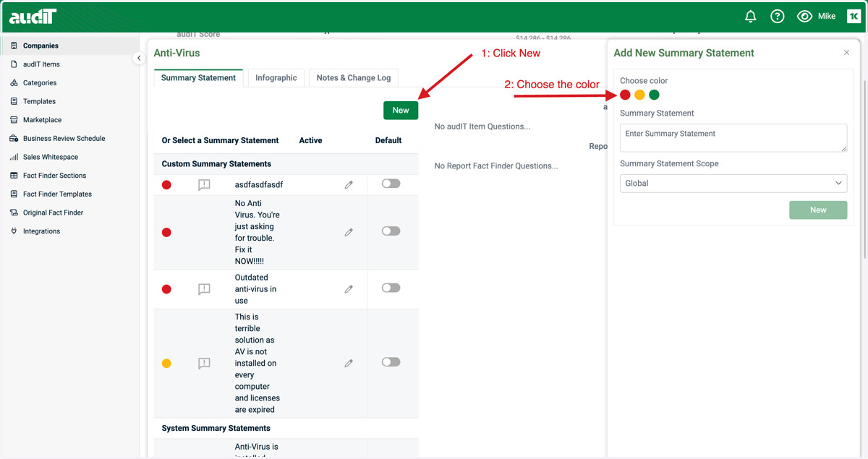The image size is (868, 459).
Task: Click the Fact Finder Sections icon
Action: (x=14, y=176)
